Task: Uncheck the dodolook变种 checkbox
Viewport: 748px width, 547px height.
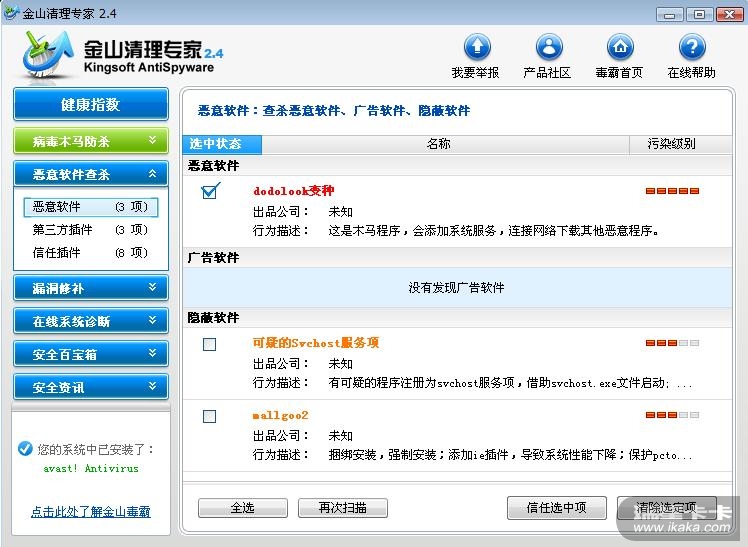Action: click(x=209, y=191)
